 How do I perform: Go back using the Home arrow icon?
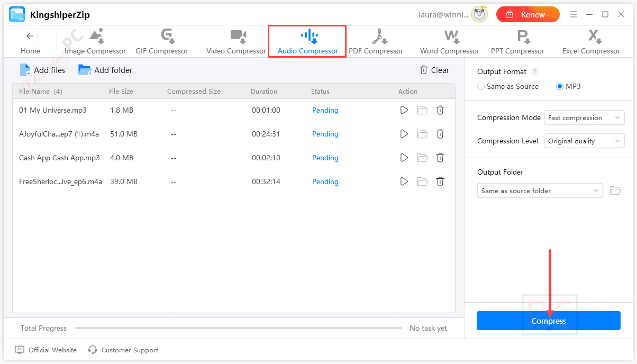pos(30,37)
